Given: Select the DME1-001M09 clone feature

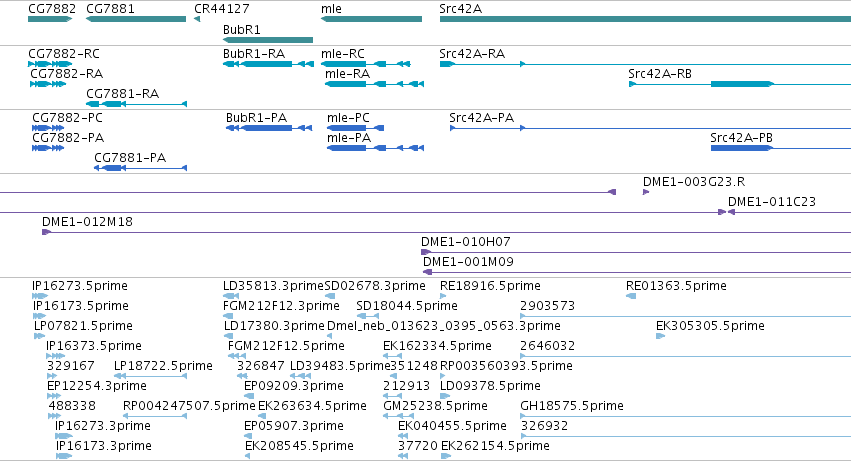Looking at the screenshot, I should pyautogui.click(x=637, y=272).
